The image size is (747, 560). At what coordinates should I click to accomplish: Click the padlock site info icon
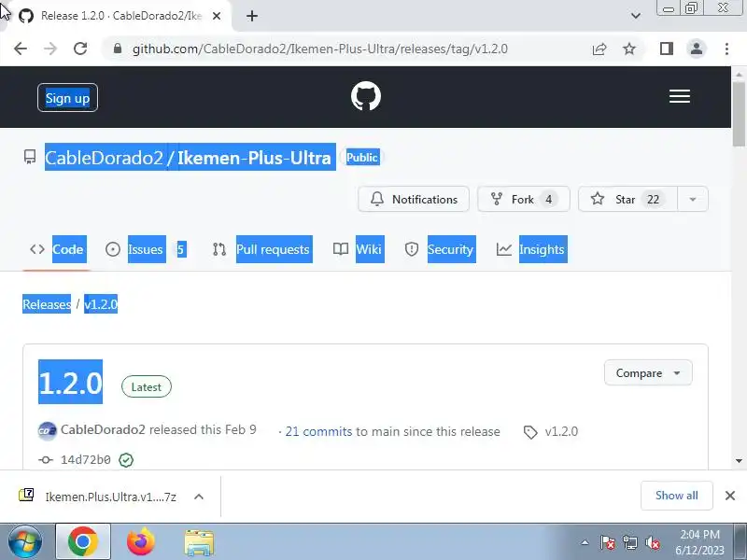(x=118, y=49)
